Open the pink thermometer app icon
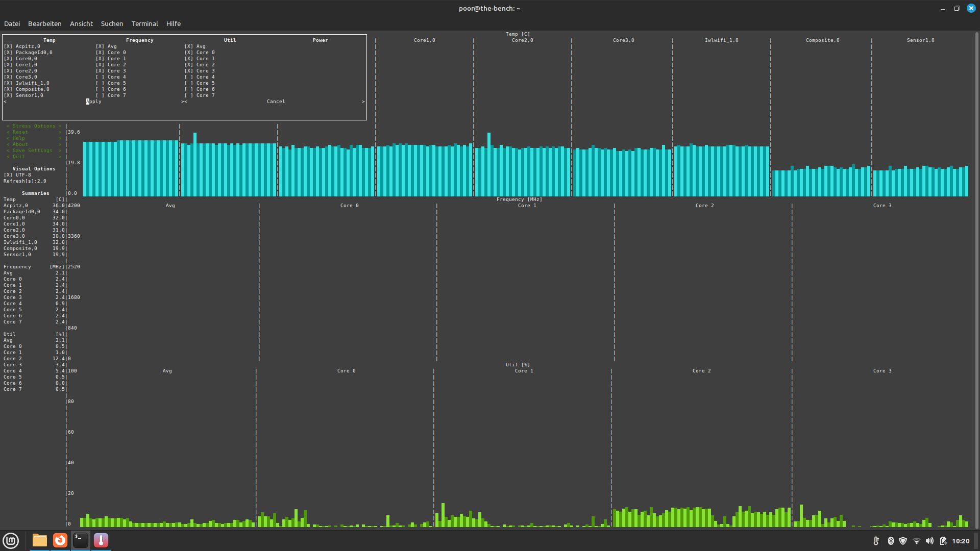Viewport: 980px width, 551px height. point(101,540)
